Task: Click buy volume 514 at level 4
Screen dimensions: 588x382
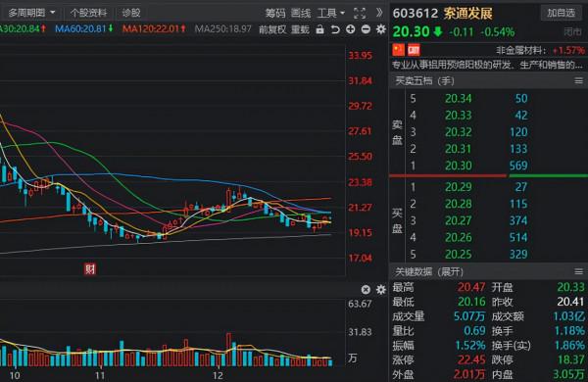Action: (x=518, y=237)
